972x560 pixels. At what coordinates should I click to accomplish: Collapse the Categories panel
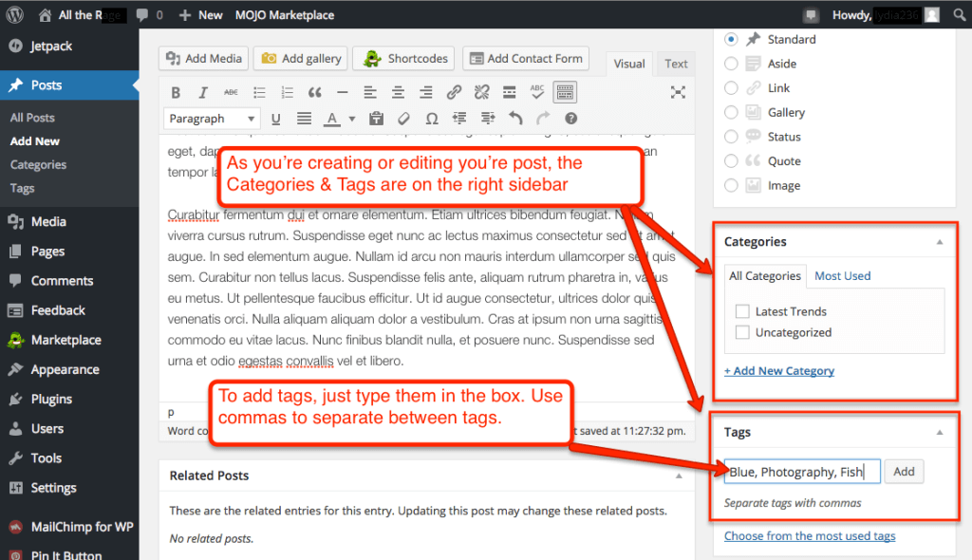[940, 242]
